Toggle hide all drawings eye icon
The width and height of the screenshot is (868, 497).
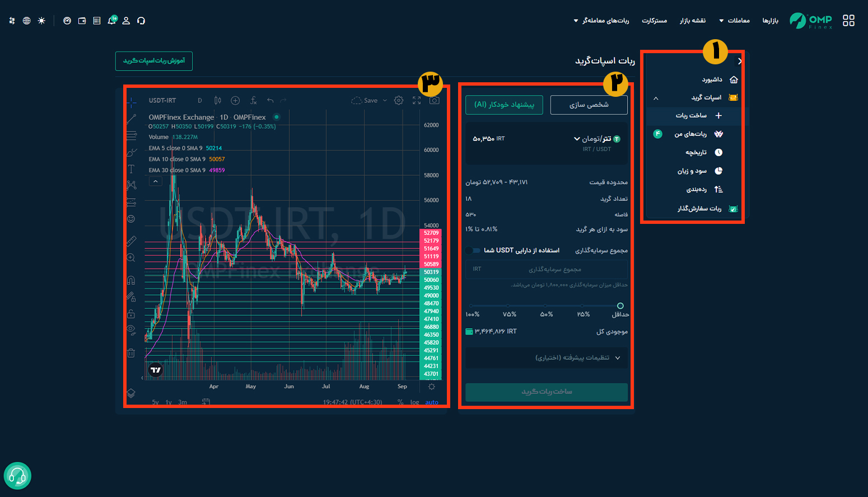pyautogui.click(x=131, y=330)
